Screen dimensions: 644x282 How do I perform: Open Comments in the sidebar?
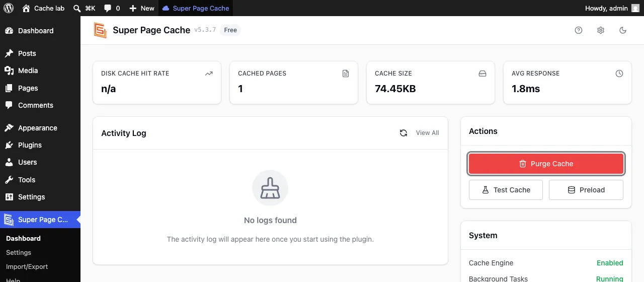[40, 105]
